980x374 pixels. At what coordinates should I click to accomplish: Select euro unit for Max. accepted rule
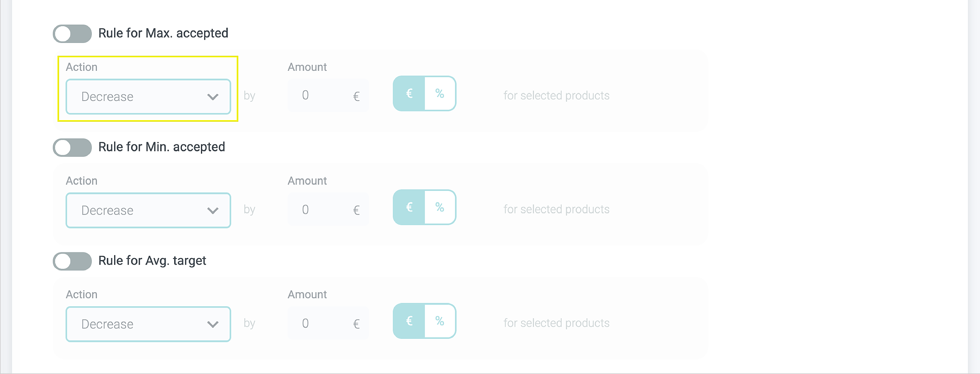coord(409,94)
